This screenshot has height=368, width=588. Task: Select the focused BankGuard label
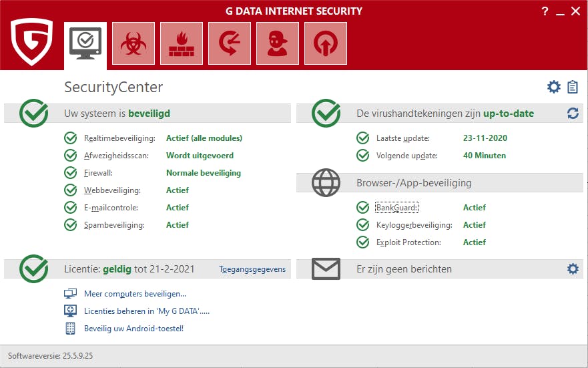coord(396,208)
